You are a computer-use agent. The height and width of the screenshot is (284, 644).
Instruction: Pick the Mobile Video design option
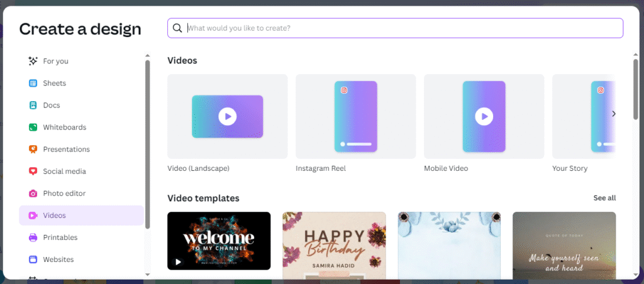point(484,116)
